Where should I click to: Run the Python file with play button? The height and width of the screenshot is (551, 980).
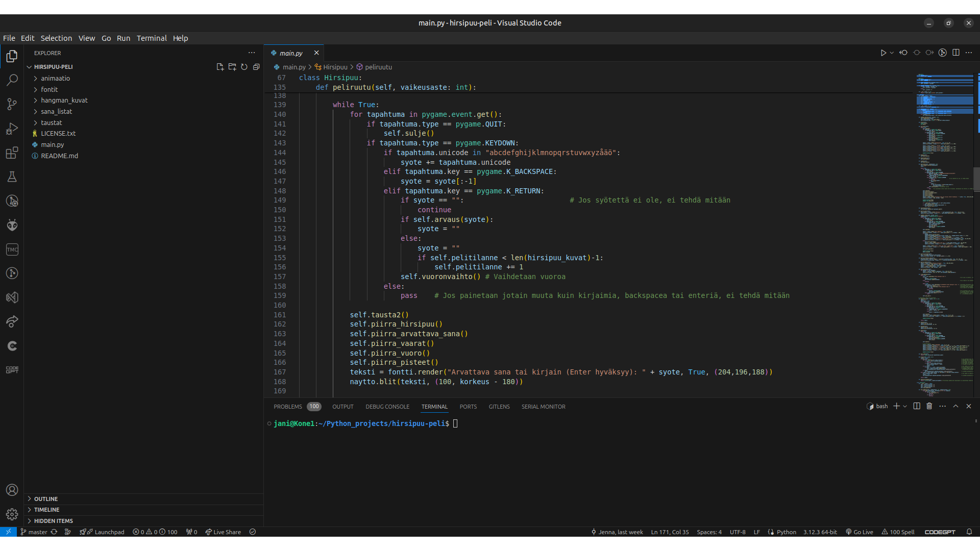pos(883,53)
